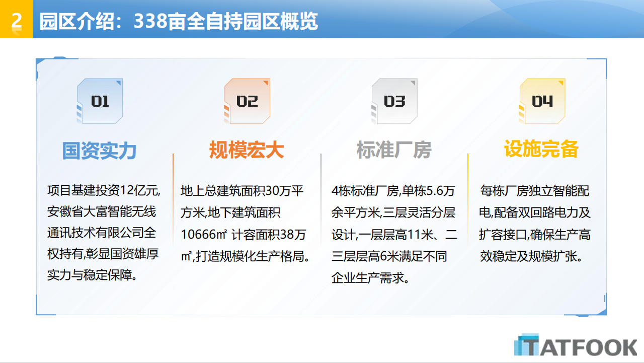Click the yellow 04 number badge

point(542,101)
